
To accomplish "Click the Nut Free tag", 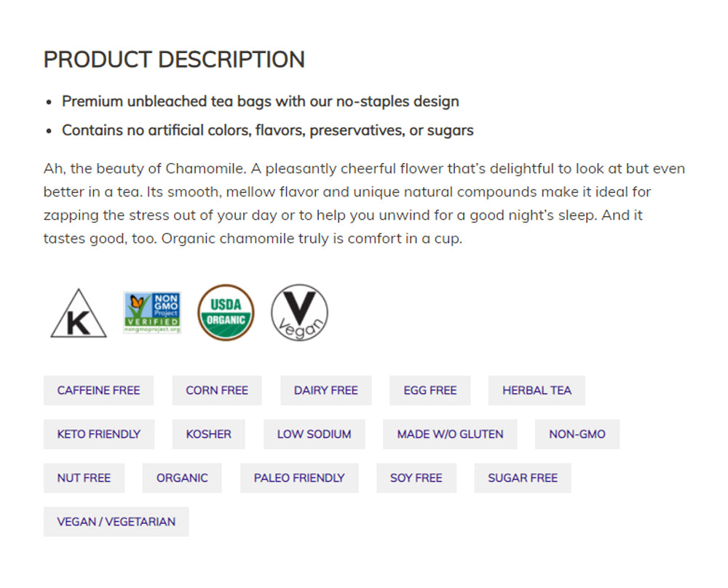I will coord(84,478).
